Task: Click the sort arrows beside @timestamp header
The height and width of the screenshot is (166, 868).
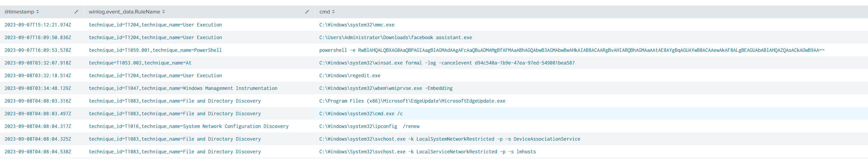Action: pos(37,12)
